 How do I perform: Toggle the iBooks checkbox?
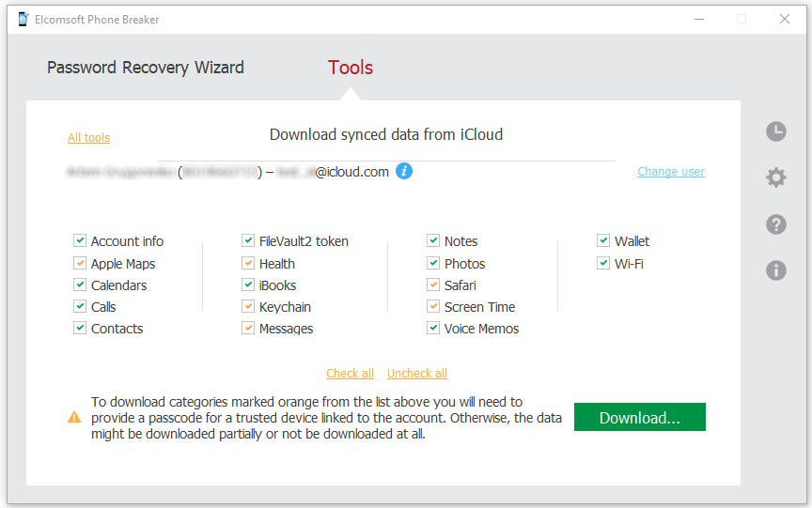coord(248,285)
